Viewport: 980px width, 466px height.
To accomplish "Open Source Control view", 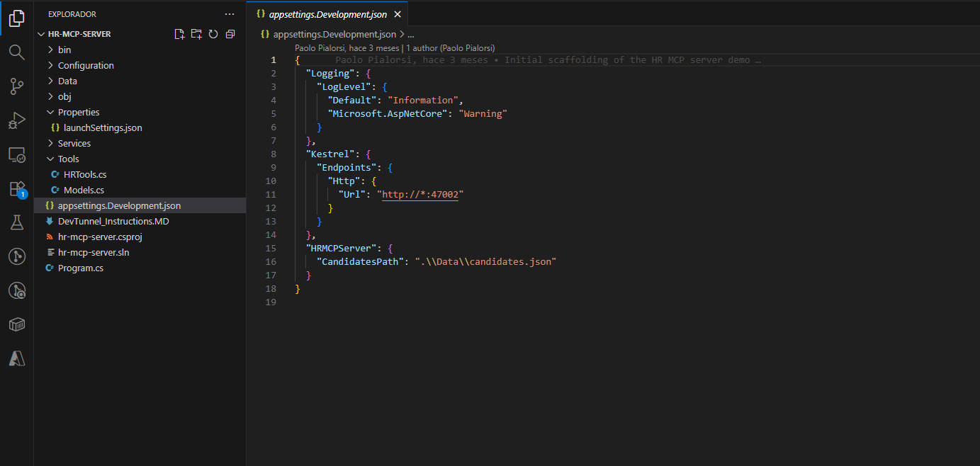I will (x=17, y=86).
